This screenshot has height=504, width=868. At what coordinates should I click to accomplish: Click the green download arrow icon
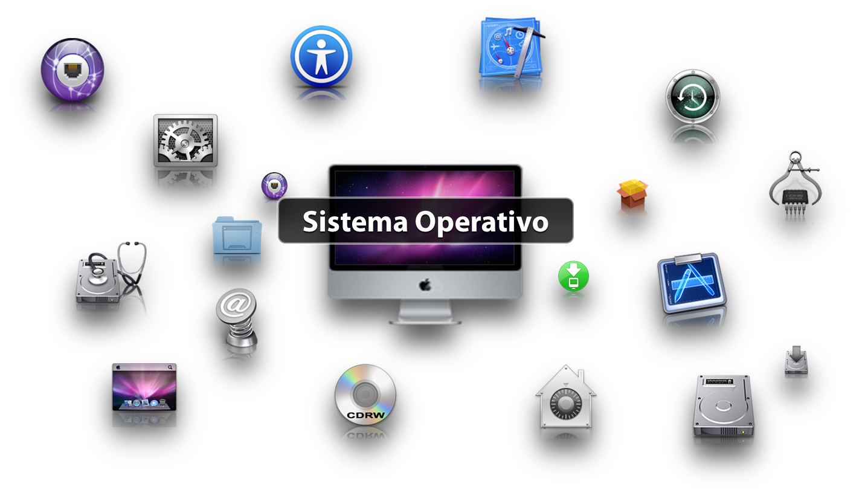573,276
